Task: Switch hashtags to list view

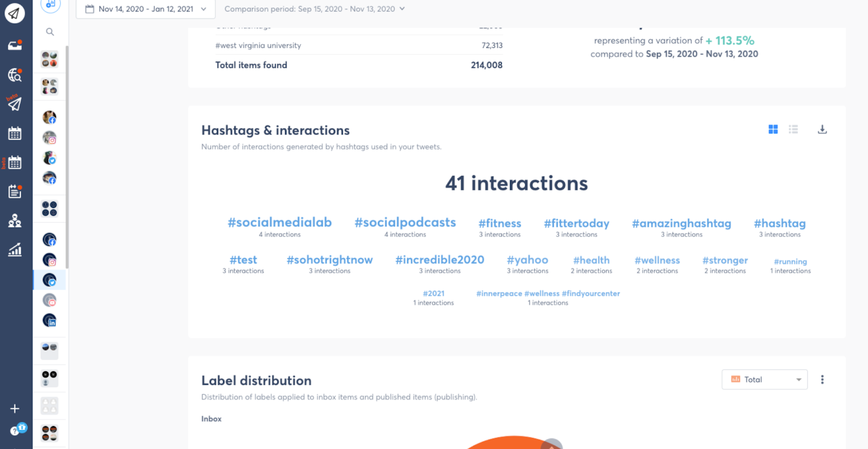Action: 793,129
